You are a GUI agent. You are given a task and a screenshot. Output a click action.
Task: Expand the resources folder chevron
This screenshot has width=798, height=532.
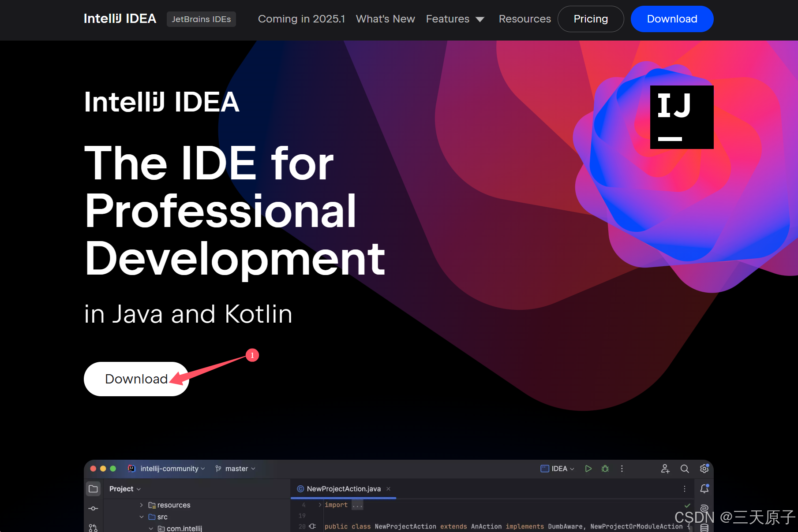(x=141, y=505)
